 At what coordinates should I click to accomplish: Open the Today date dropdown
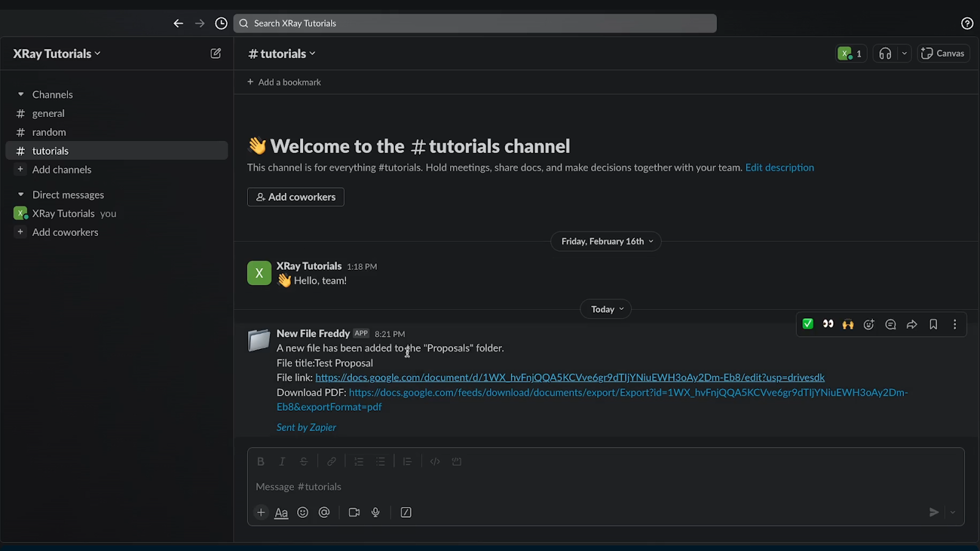coord(606,309)
